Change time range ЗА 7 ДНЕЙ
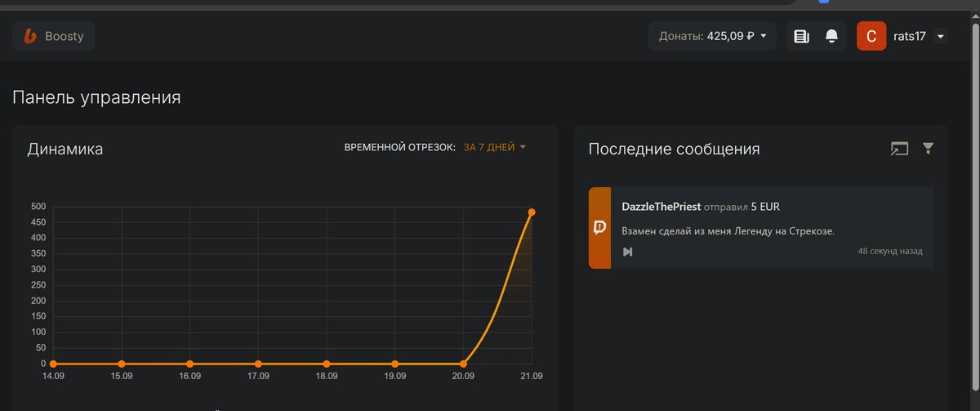The height and width of the screenshot is (411, 980). click(x=495, y=147)
